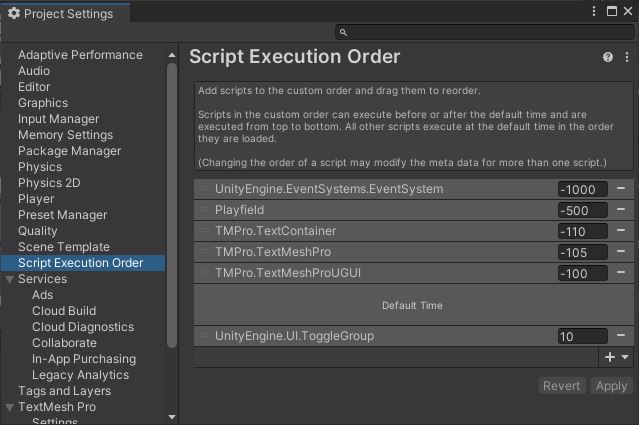This screenshot has height=425, width=639.
Task: Open Quality settings
Action: [37, 231]
